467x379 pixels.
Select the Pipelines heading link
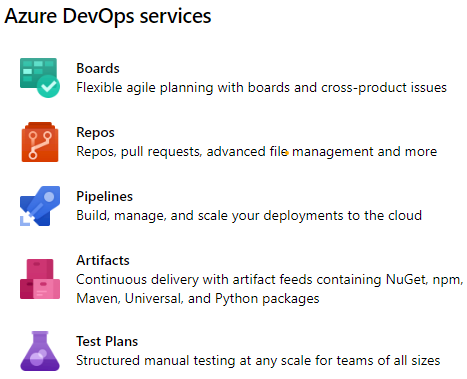pyautogui.click(x=104, y=197)
